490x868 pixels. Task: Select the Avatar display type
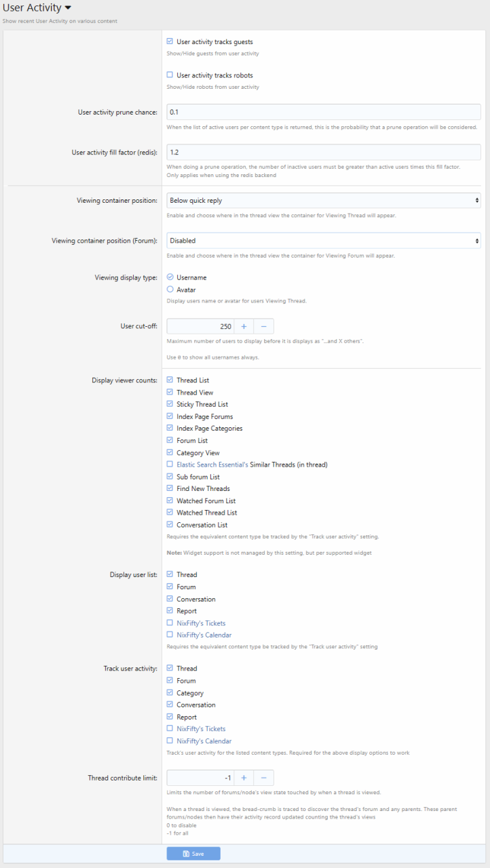tap(170, 290)
